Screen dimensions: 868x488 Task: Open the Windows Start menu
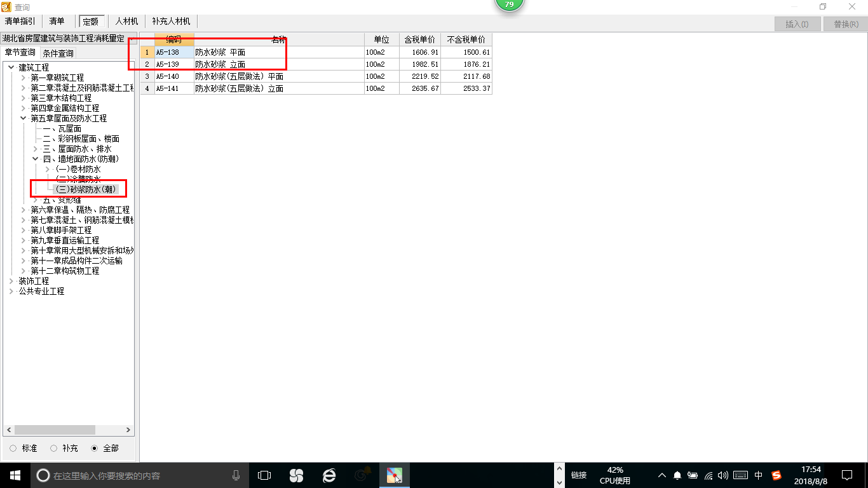click(x=15, y=475)
